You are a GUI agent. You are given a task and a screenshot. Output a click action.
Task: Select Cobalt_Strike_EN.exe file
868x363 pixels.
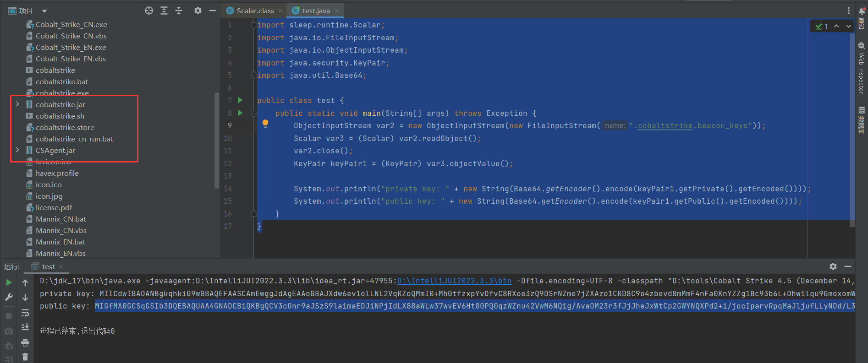coord(71,47)
